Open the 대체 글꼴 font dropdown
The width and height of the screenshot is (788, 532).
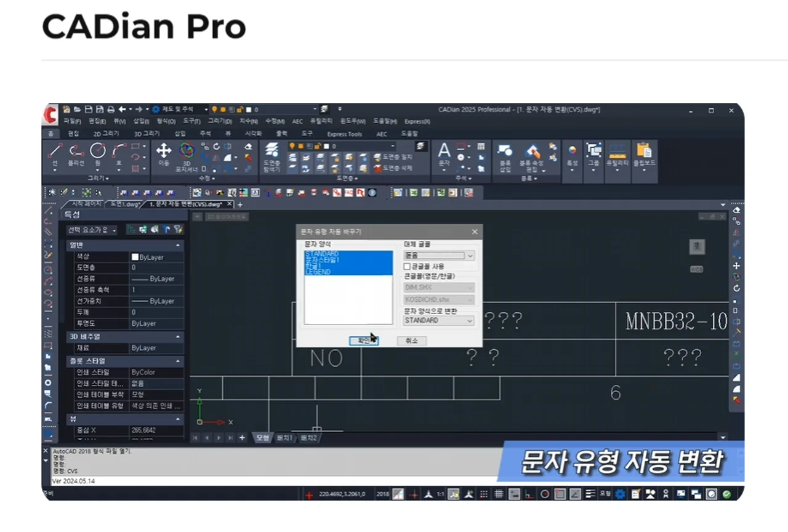(x=439, y=256)
